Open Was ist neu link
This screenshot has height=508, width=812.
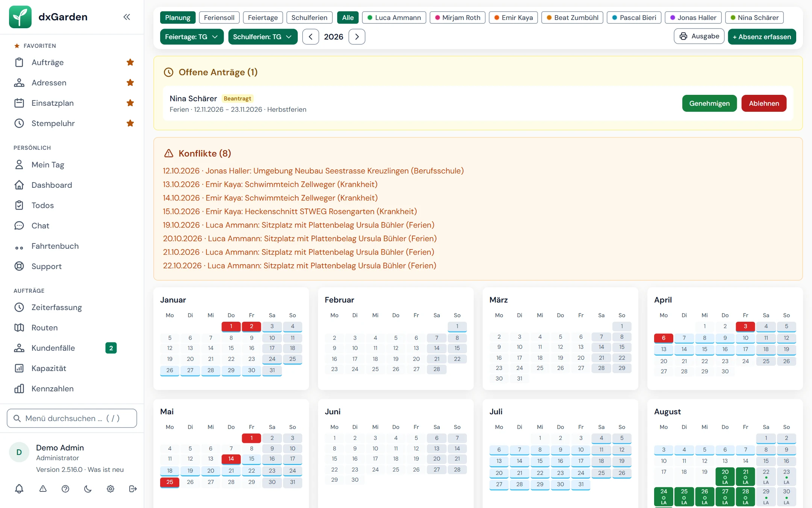click(x=106, y=470)
